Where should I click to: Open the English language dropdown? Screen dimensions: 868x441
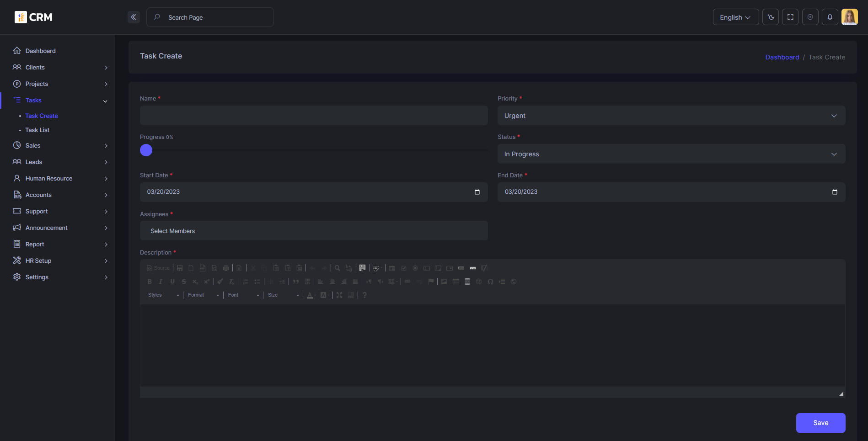click(735, 17)
